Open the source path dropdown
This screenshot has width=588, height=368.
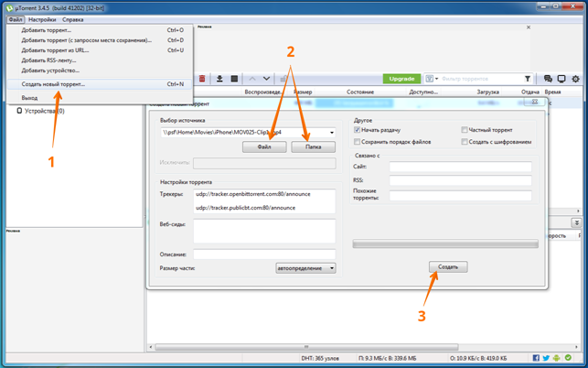(331, 133)
